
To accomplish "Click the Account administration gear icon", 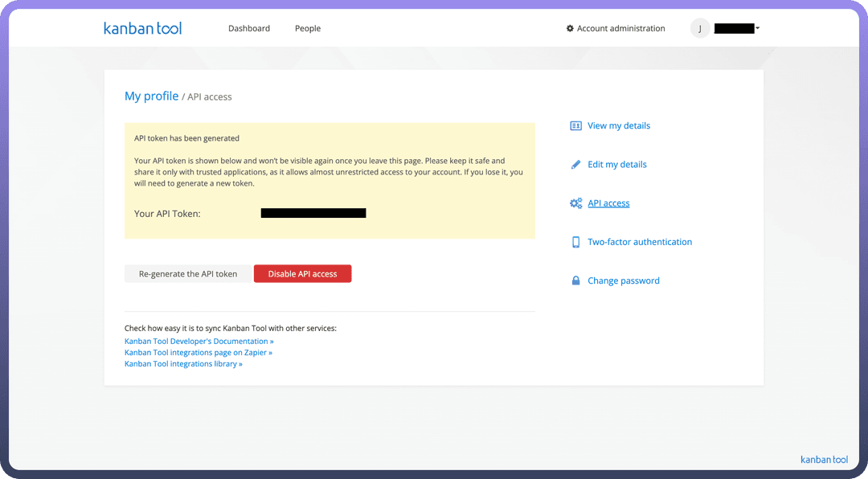I will (x=570, y=28).
